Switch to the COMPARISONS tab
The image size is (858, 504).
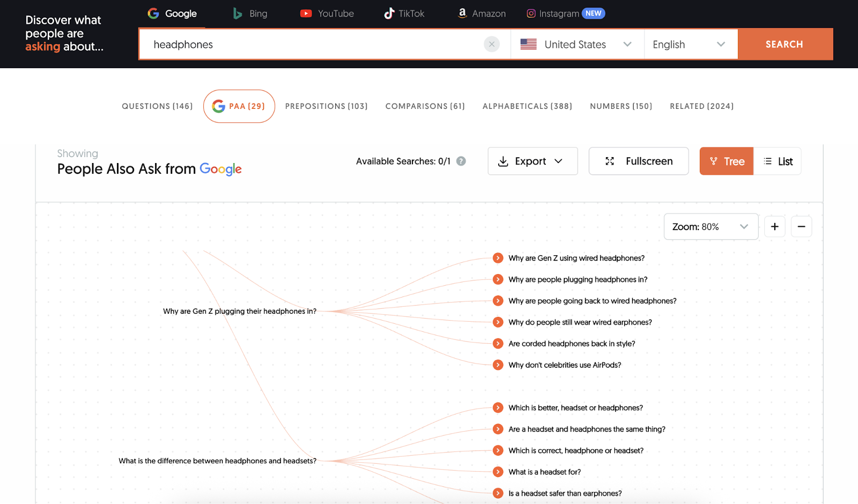tap(425, 106)
